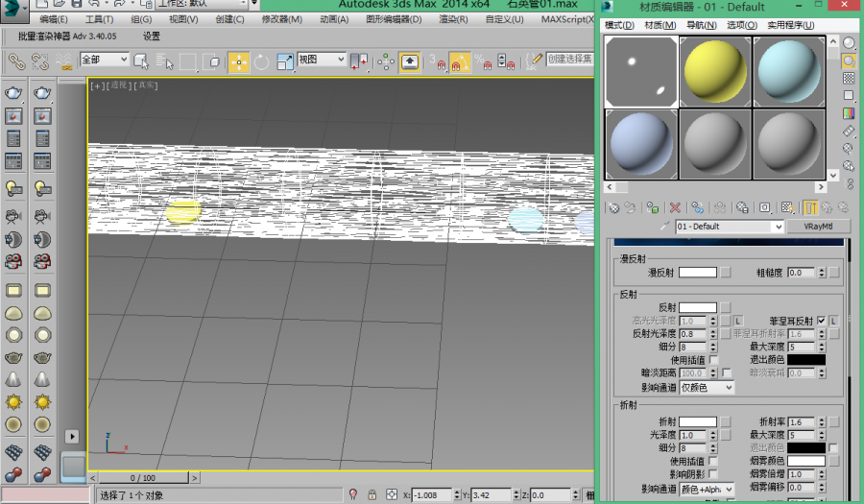The height and width of the screenshot is (504, 864).
Task: Enable the 影响阴影 checkbox
Action: [713, 474]
